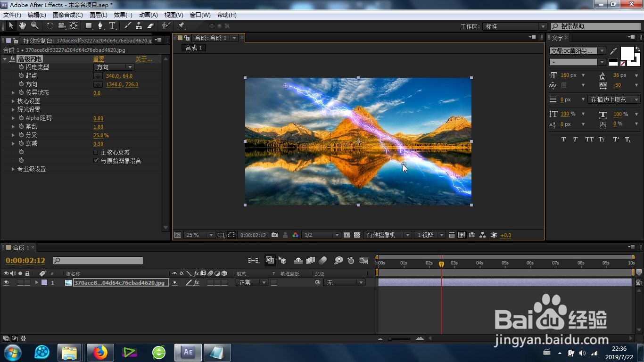Click the current-time indicator marker
644x362 pixels.
tap(442, 264)
